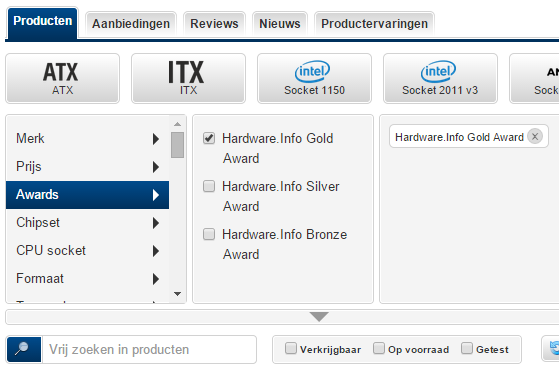This screenshot has height=374, width=559.
Task: Open the Reviews tab
Action: (x=214, y=24)
